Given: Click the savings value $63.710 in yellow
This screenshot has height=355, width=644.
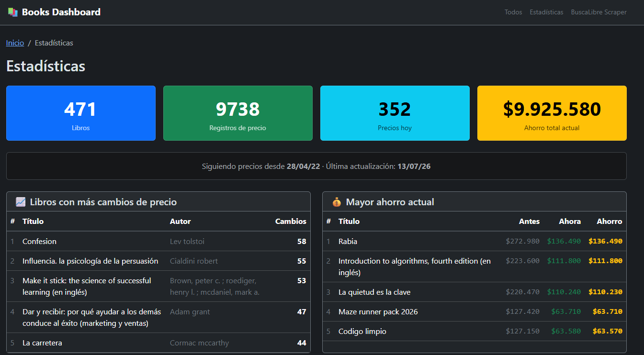Looking at the screenshot, I should pyautogui.click(x=608, y=312).
